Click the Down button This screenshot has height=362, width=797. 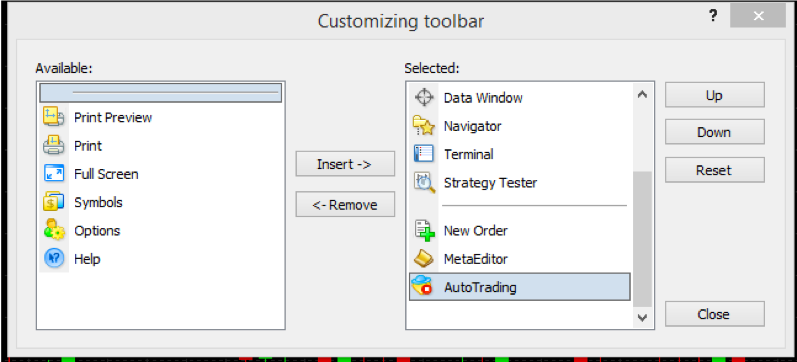(x=714, y=132)
